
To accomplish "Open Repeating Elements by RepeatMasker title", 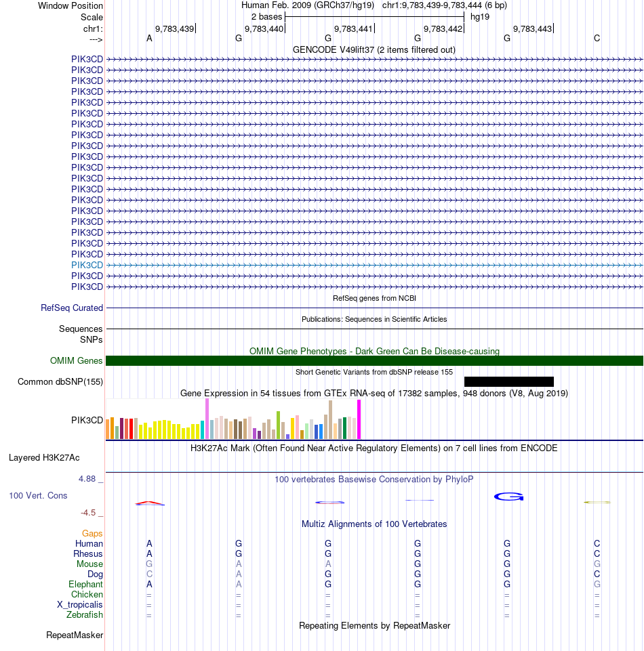I will pyautogui.click(x=374, y=626).
